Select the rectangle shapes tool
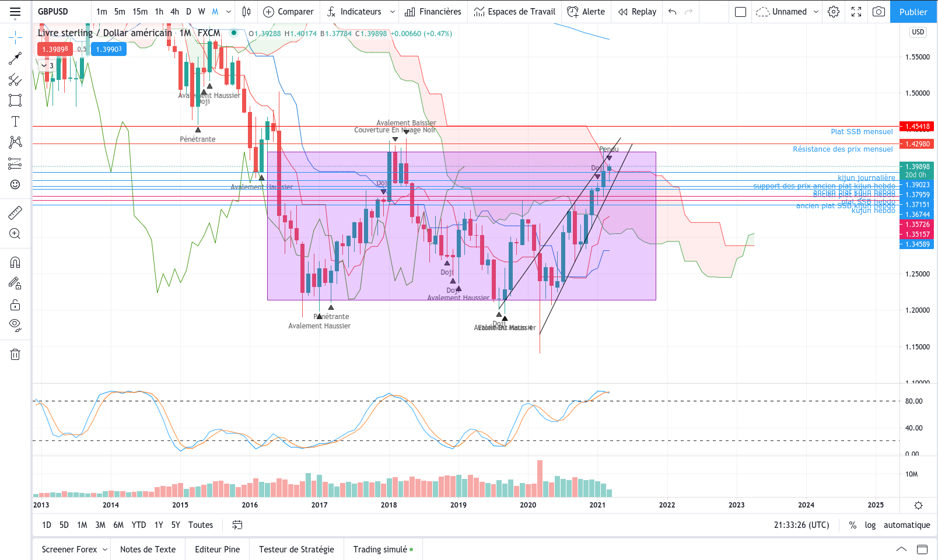The width and height of the screenshot is (938, 560). pyautogui.click(x=15, y=100)
